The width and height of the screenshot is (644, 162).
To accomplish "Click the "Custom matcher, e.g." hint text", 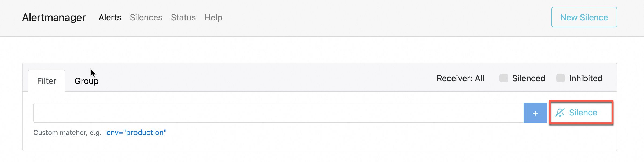I will pos(67,133).
